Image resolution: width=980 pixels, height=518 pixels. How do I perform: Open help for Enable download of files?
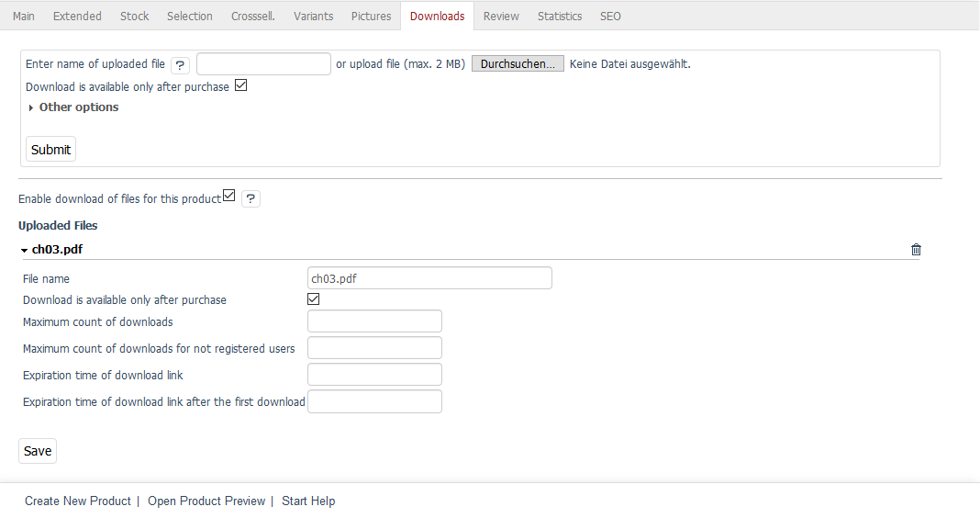point(251,199)
